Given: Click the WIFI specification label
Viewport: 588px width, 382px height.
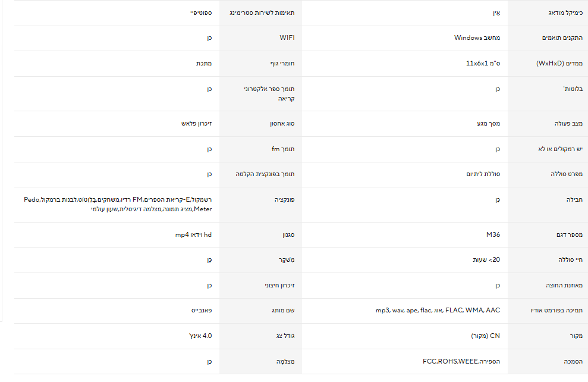Looking at the screenshot, I should tap(287, 37).
